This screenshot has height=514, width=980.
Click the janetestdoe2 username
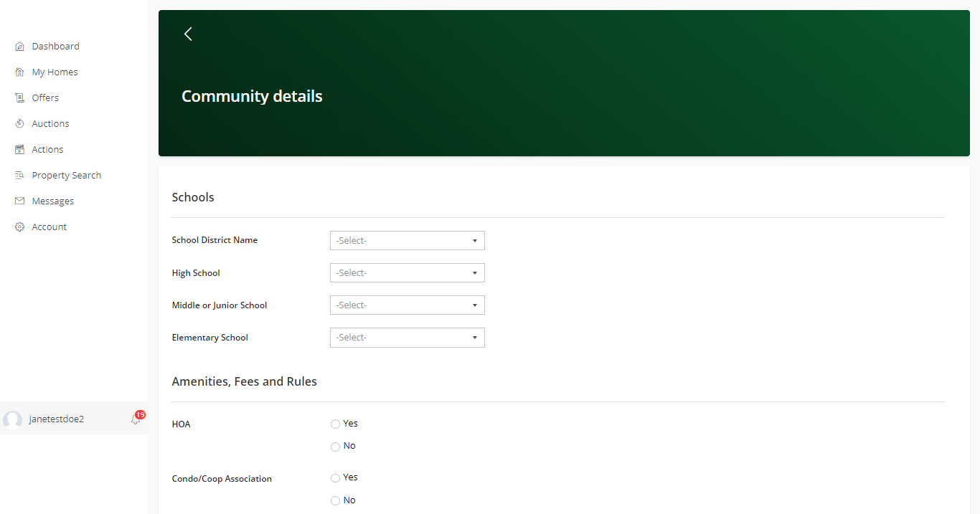pos(57,419)
